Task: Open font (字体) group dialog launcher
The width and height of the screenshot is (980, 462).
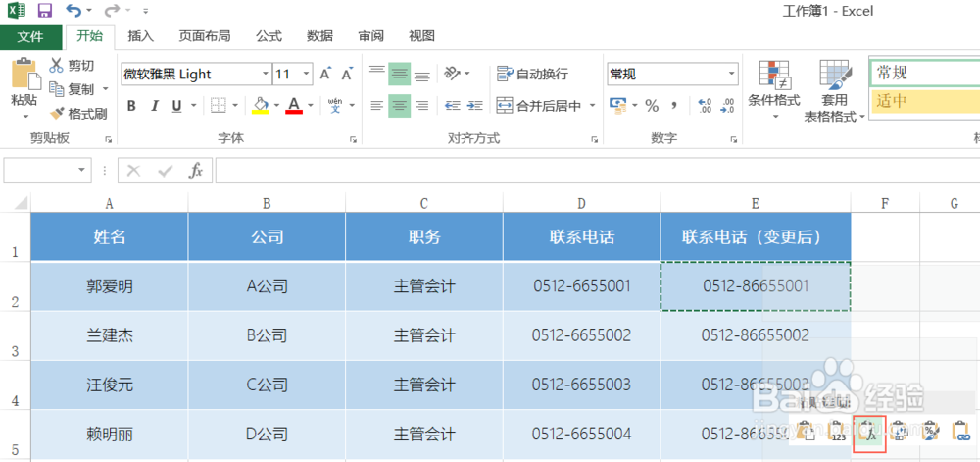Action: tap(353, 139)
